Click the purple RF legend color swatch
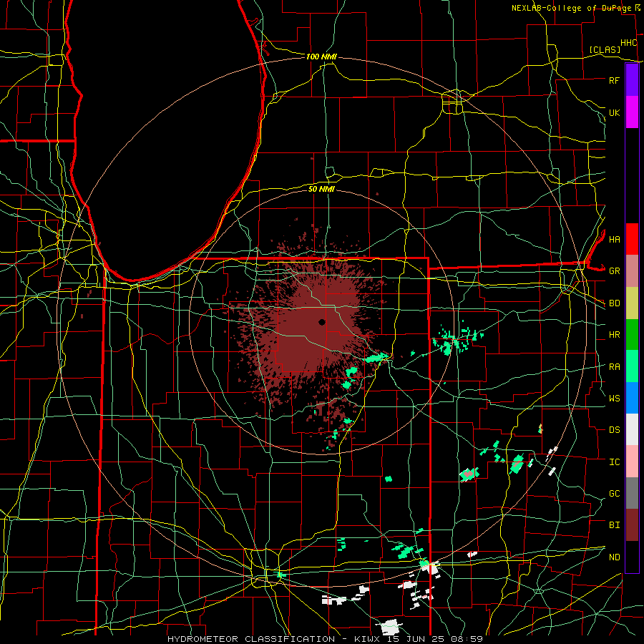 click(632, 80)
